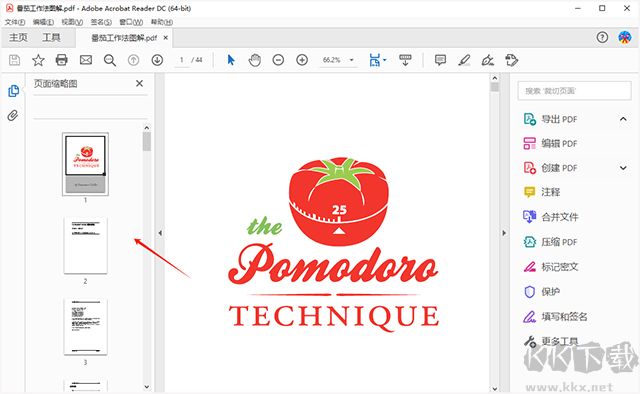Viewport: 640px width, 394px height.
Task: Open the 压缩 PDF tool
Action: click(x=559, y=242)
